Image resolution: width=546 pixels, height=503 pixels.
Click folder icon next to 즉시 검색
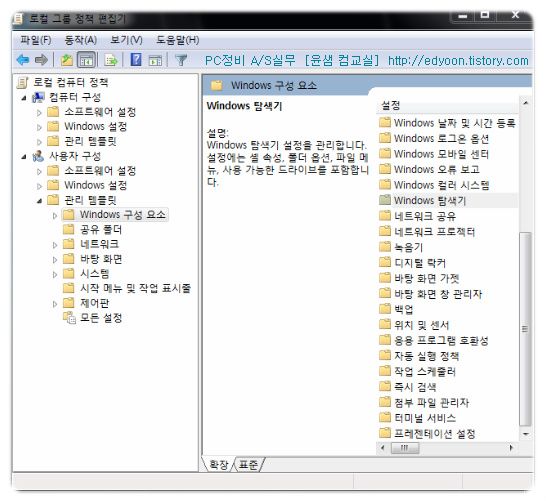coord(384,387)
